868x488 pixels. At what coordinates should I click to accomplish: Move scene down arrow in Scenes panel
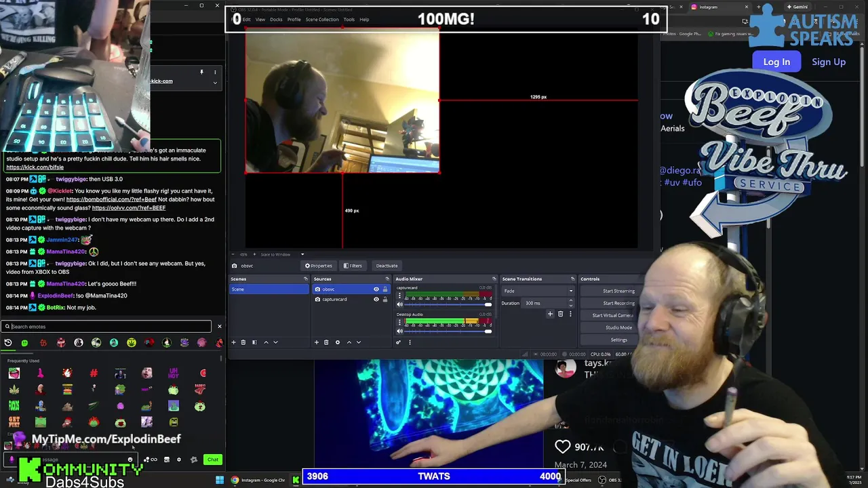(275, 342)
